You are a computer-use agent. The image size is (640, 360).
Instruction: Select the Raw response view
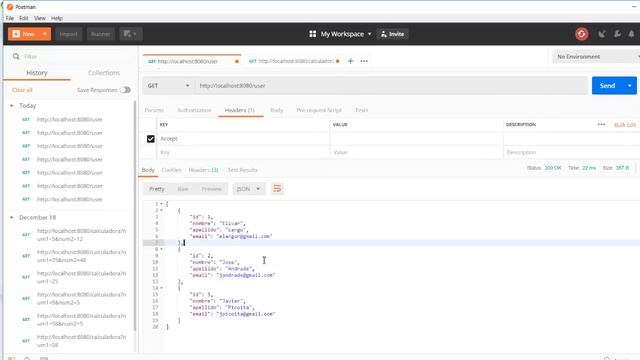[x=183, y=189]
